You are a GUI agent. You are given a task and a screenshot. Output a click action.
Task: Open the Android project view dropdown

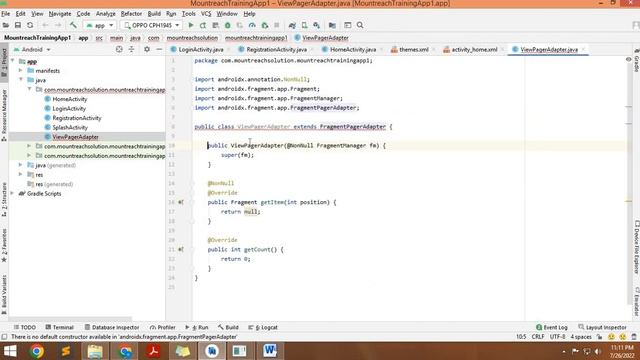click(32, 49)
